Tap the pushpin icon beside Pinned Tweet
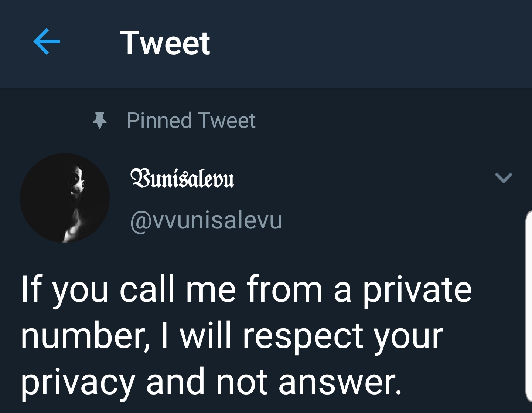Screen dimensions: 532x413 pos(99,121)
